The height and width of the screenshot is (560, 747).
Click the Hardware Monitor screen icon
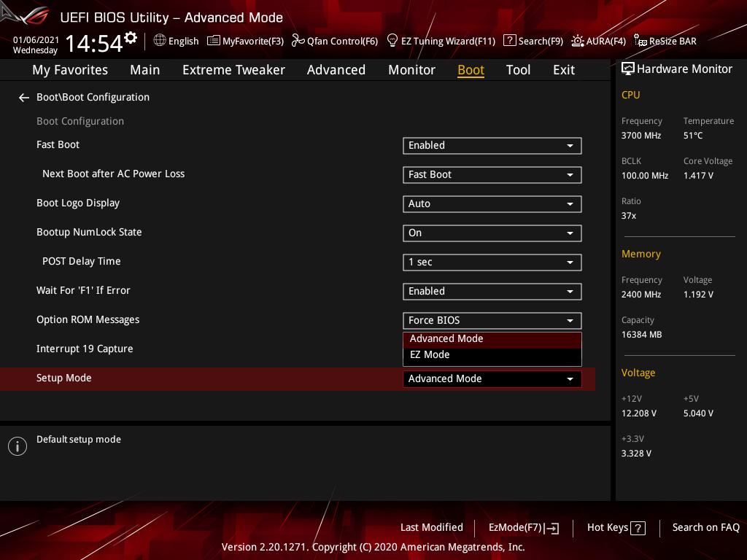tap(628, 69)
